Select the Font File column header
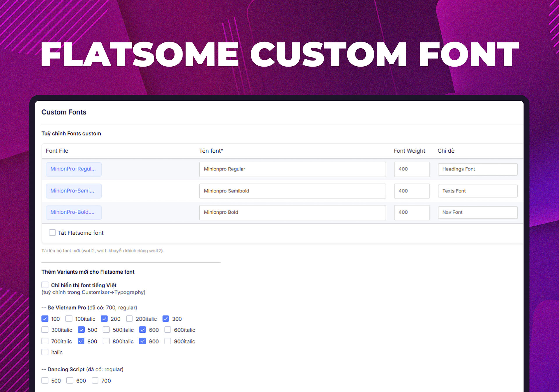This screenshot has width=559, height=392. pos(57,151)
